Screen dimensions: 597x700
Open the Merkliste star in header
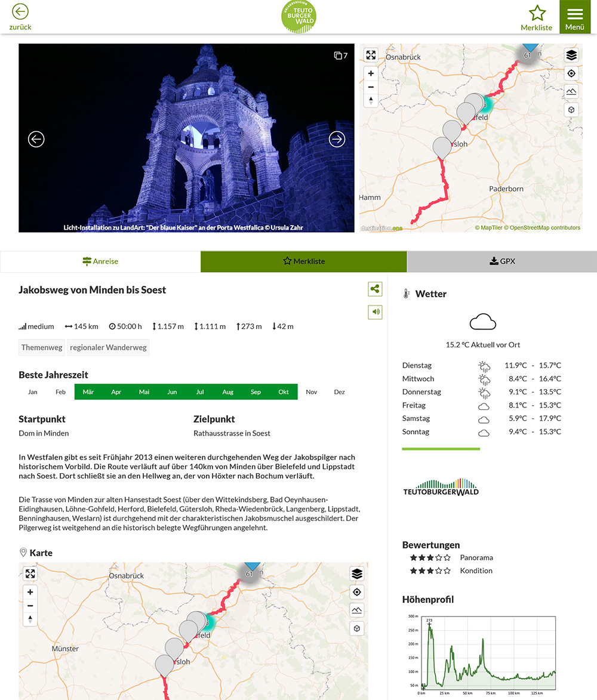point(537,13)
